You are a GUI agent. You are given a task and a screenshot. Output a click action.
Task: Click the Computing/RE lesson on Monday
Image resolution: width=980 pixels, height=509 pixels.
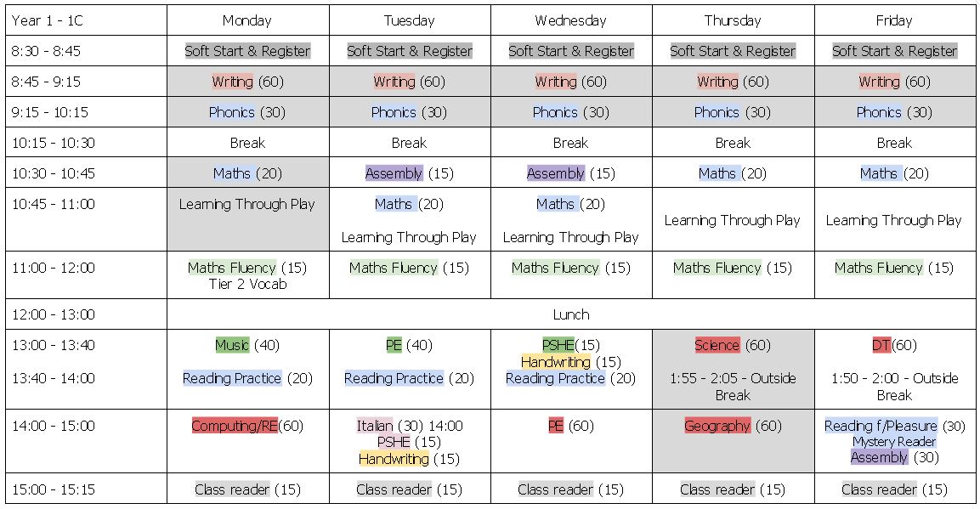[247, 426]
